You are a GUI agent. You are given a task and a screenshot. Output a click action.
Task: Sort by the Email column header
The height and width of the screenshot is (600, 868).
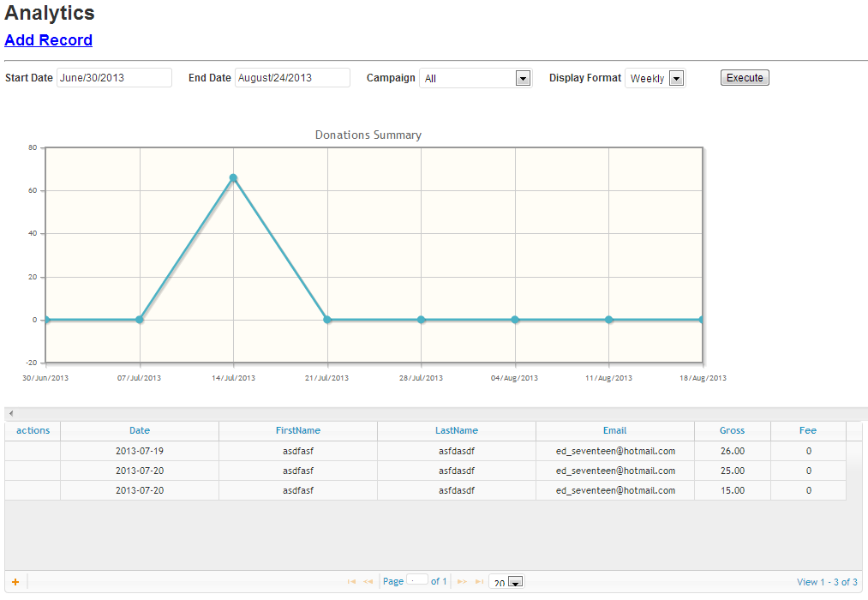614,430
